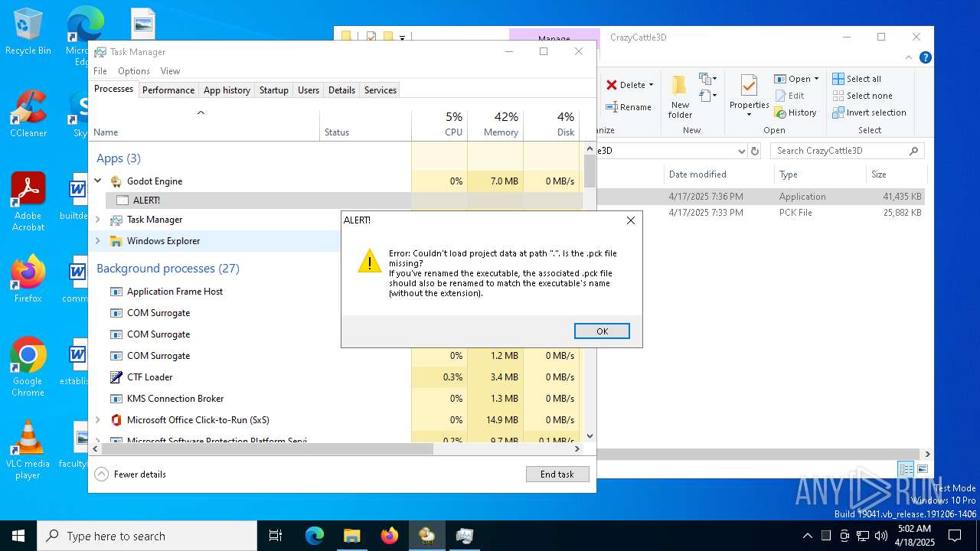Collapse Task Manager via Fewer details
The height and width of the screenshot is (551, 980).
point(130,474)
